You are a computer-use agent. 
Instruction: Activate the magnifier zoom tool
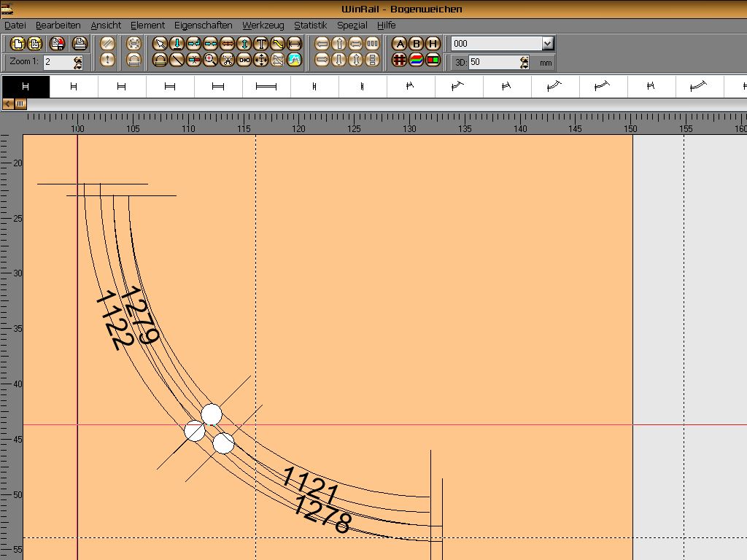point(210,61)
